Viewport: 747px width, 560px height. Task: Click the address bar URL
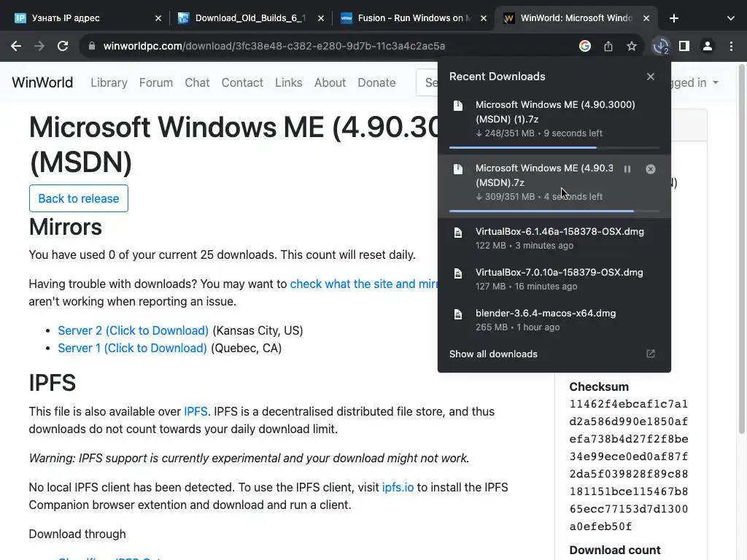click(x=274, y=46)
